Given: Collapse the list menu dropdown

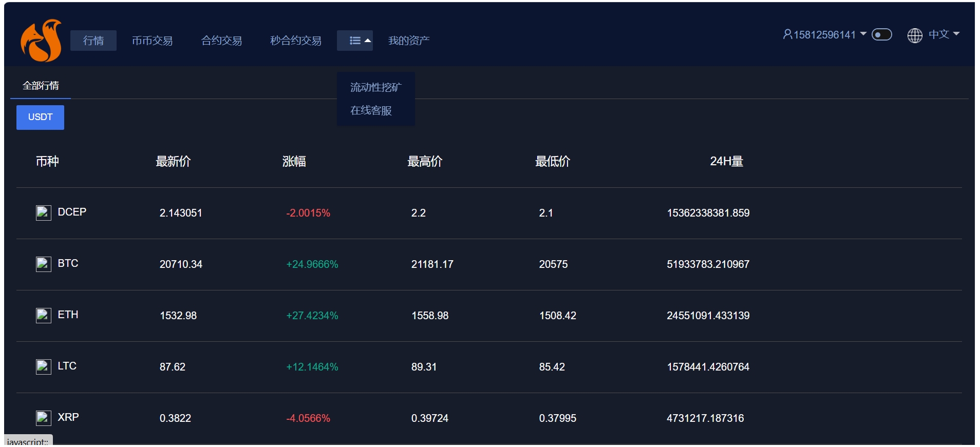Looking at the screenshot, I should (355, 41).
